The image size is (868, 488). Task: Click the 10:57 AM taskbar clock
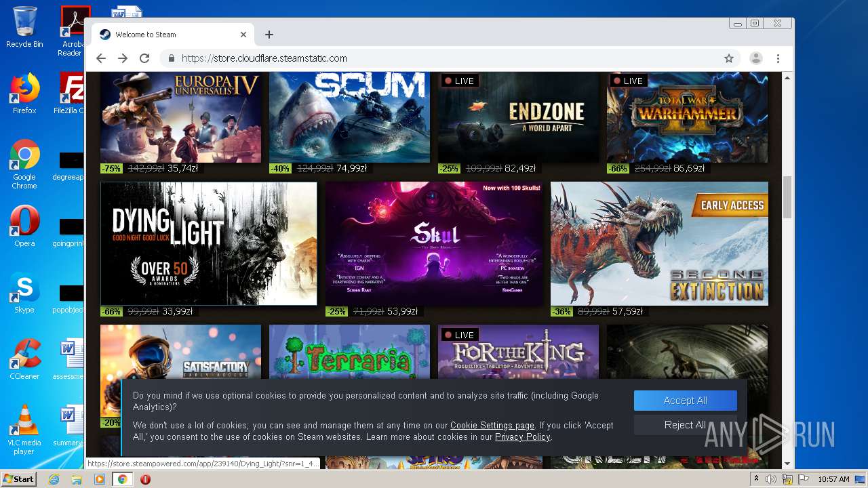point(833,479)
